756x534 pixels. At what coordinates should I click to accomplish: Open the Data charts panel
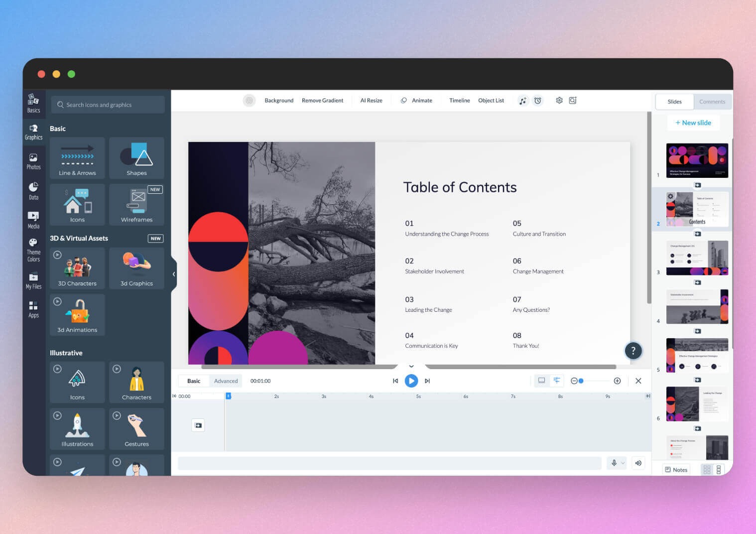(x=33, y=191)
